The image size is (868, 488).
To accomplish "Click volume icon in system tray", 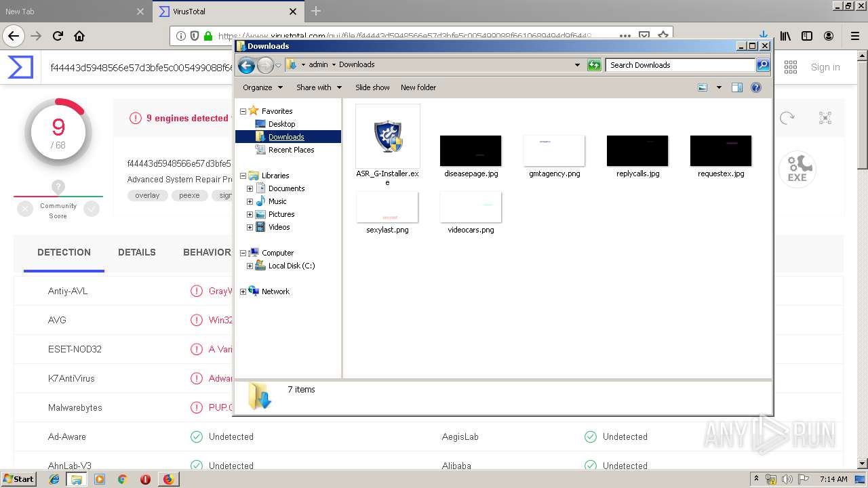I will click(787, 479).
